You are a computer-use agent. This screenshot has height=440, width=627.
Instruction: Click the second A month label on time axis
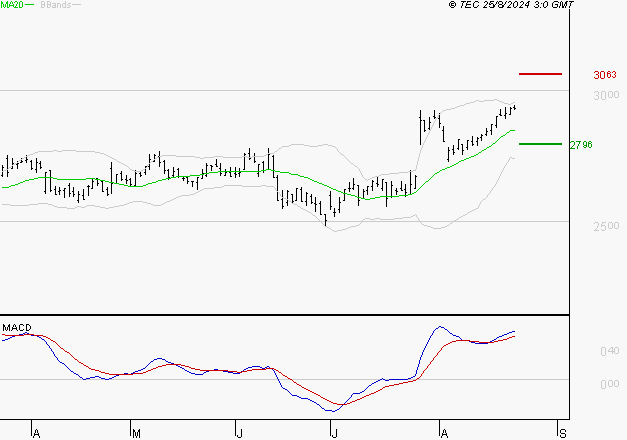[x=444, y=434]
